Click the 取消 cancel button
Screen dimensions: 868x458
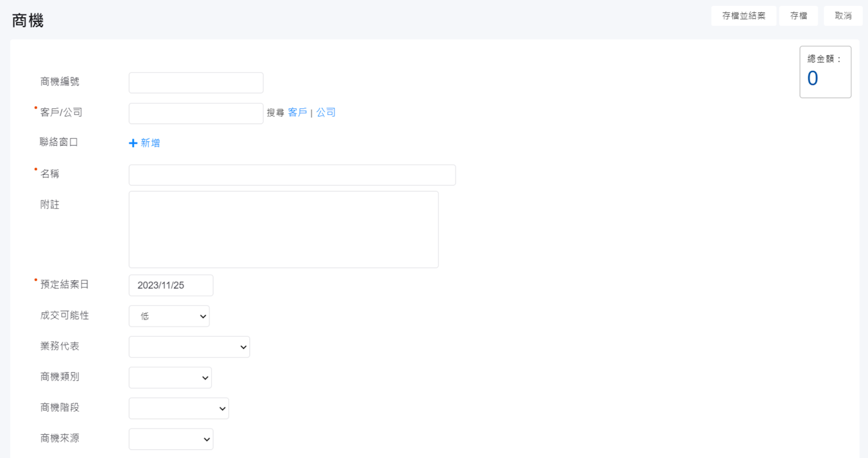(x=842, y=16)
